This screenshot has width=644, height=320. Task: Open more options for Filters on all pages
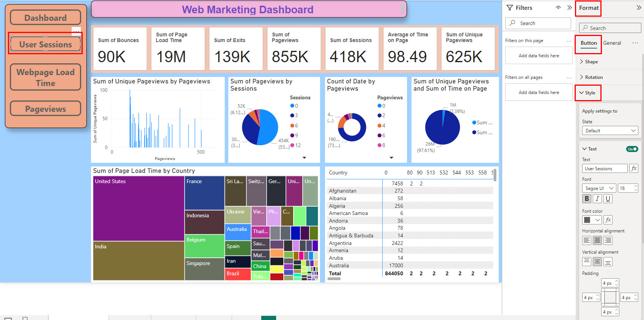569,78
